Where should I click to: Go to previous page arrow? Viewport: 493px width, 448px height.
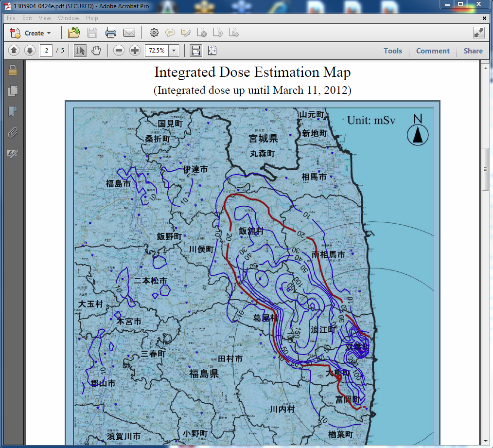click(14, 50)
